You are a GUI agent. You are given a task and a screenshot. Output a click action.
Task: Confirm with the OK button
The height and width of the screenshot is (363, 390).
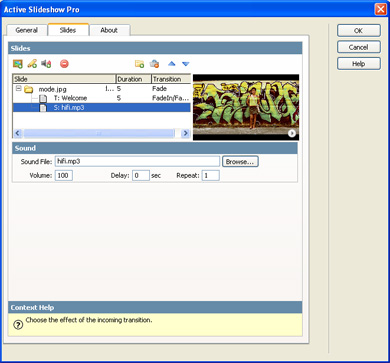click(x=359, y=31)
